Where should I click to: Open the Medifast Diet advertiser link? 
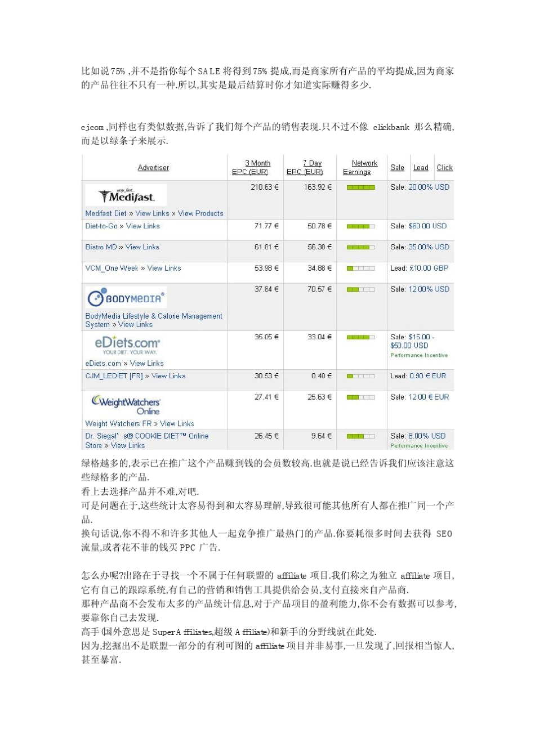click(106, 213)
